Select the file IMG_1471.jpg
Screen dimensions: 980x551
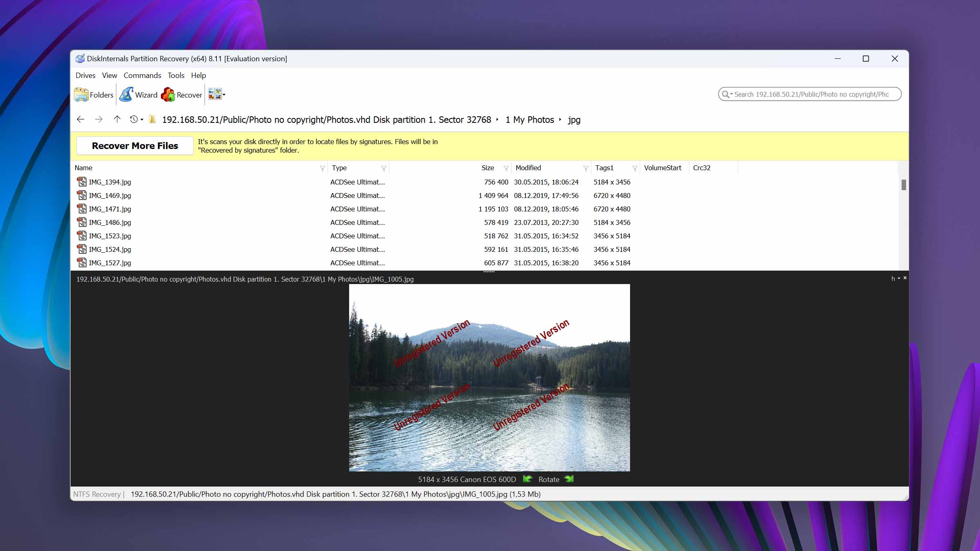[110, 209]
